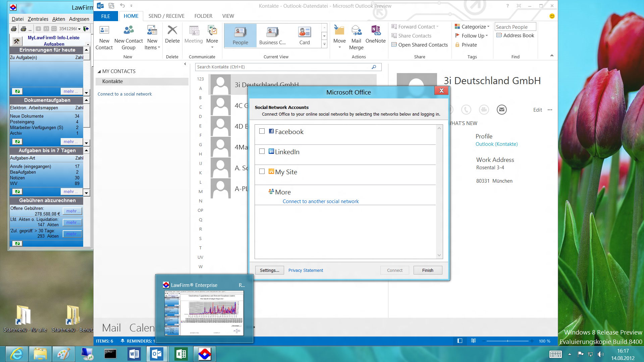
Task: Collapse the My Contacts group
Action: pos(99,71)
